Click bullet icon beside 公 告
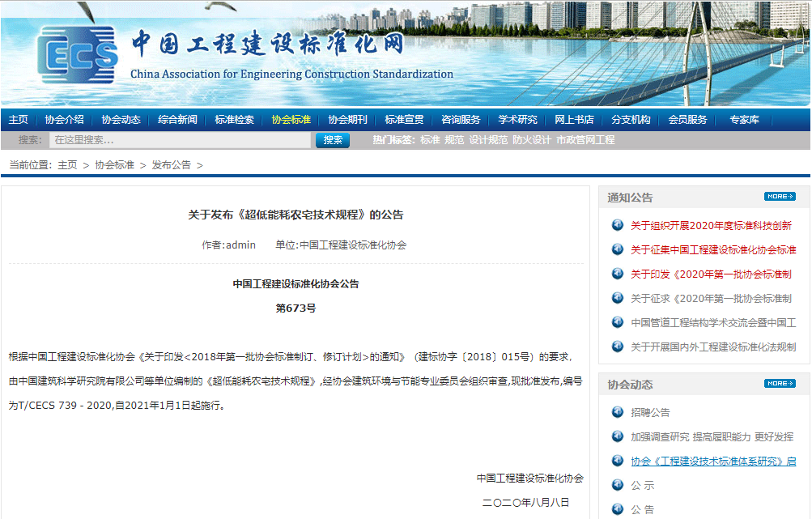 tap(617, 509)
